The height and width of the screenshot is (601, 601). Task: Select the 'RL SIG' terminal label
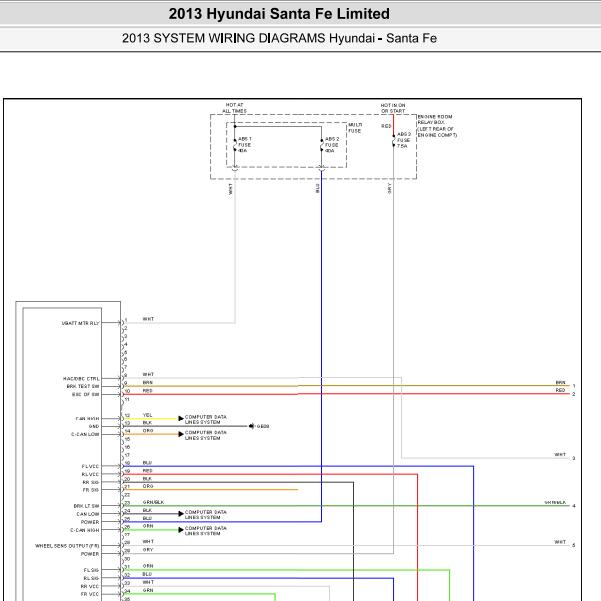91,578
